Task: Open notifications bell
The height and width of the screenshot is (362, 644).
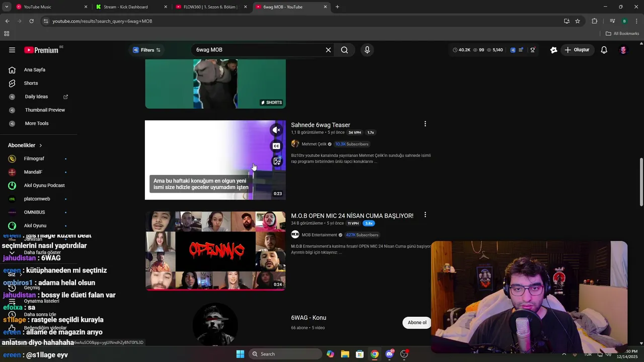Action: [604, 50]
